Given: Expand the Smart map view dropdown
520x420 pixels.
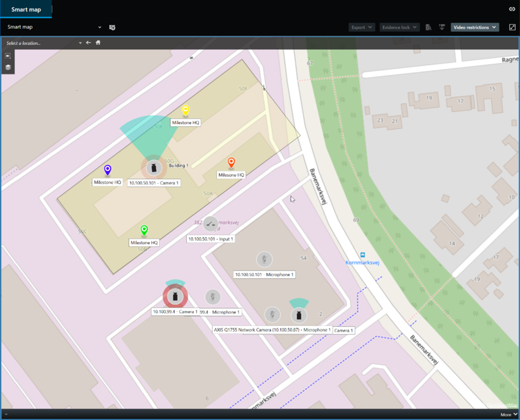Looking at the screenshot, I should pos(99,27).
